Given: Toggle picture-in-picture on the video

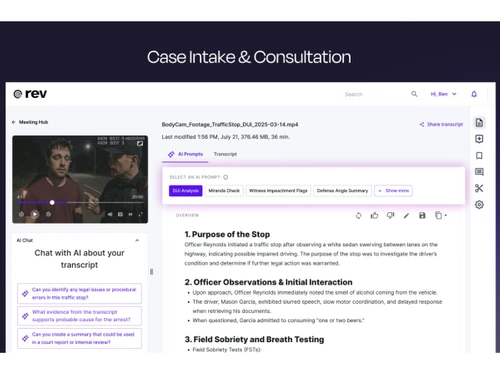Looking at the screenshot, I should point(140,143).
